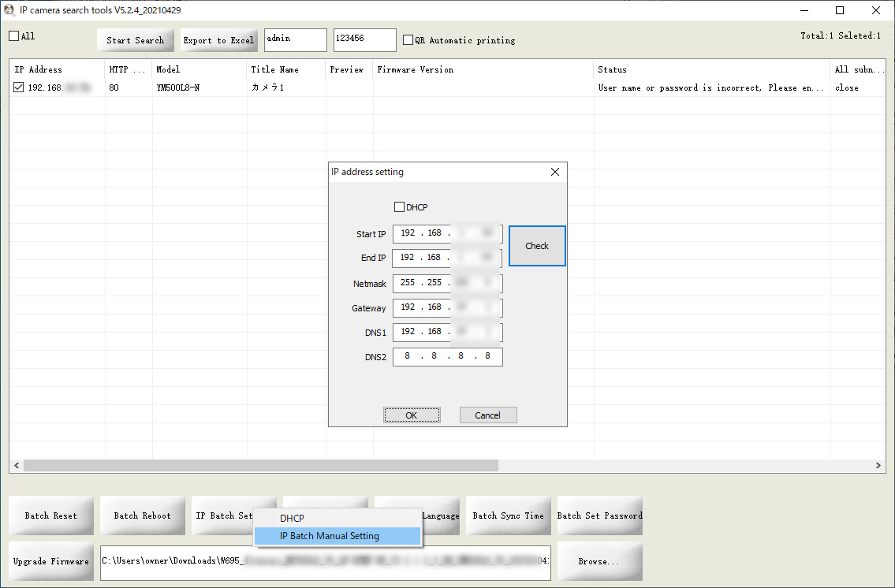Viewport: 895px width, 588px height.
Task: Uncheck the 192.168 camera row checkbox
Action: pos(19,87)
